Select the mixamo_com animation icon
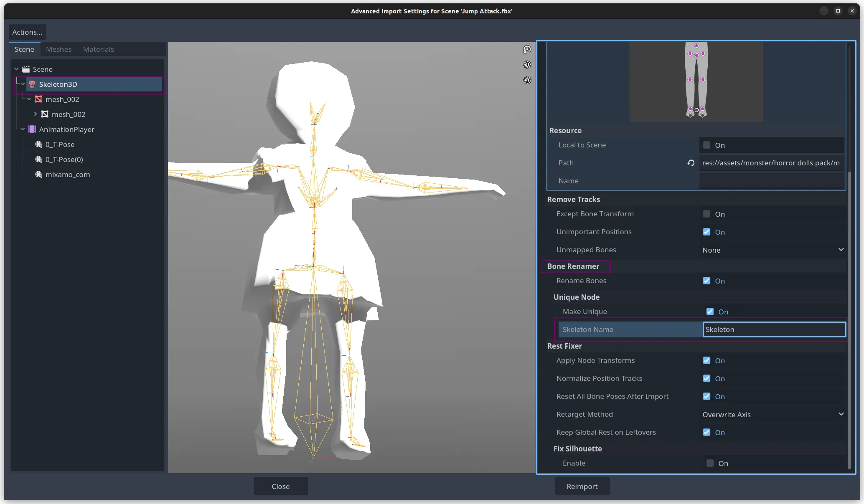Viewport: 864px width, 504px height. pos(39,175)
